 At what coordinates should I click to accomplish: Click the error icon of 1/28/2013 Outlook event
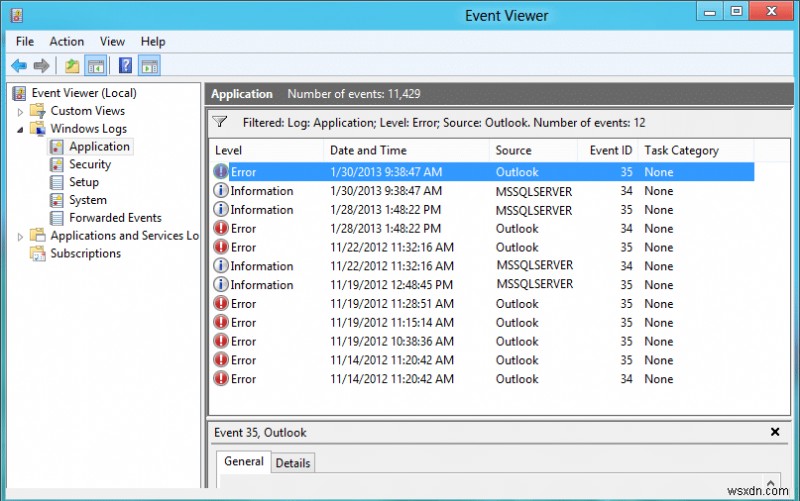tap(220, 228)
